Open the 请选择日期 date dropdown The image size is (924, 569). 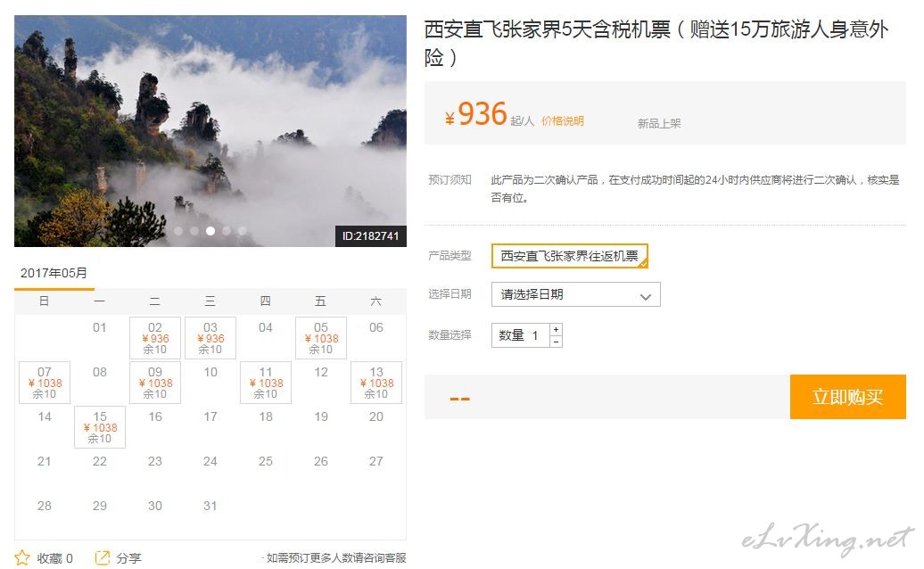tap(576, 294)
